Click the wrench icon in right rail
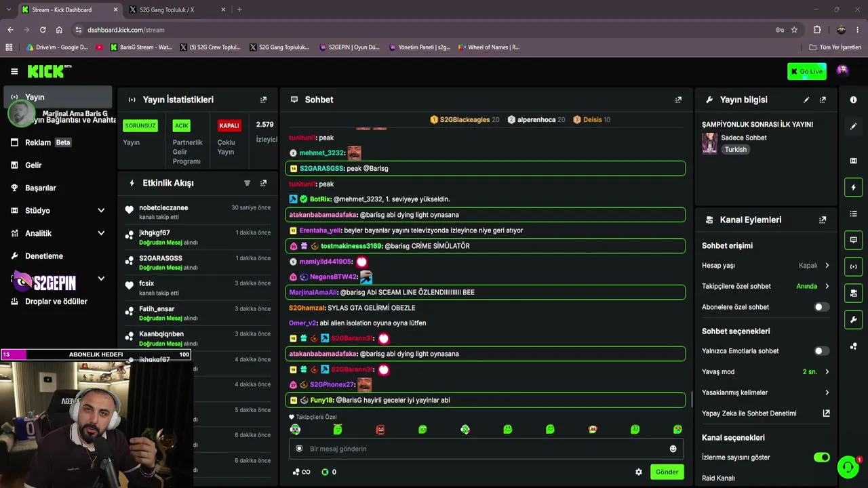This screenshot has height=488, width=868. click(x=853, y=319)
